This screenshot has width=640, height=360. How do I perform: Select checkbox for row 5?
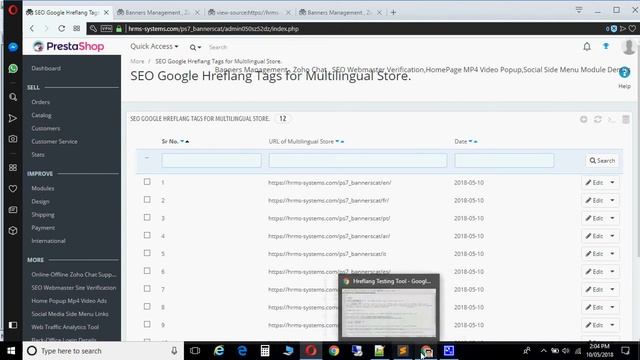(x=147, y=253)
